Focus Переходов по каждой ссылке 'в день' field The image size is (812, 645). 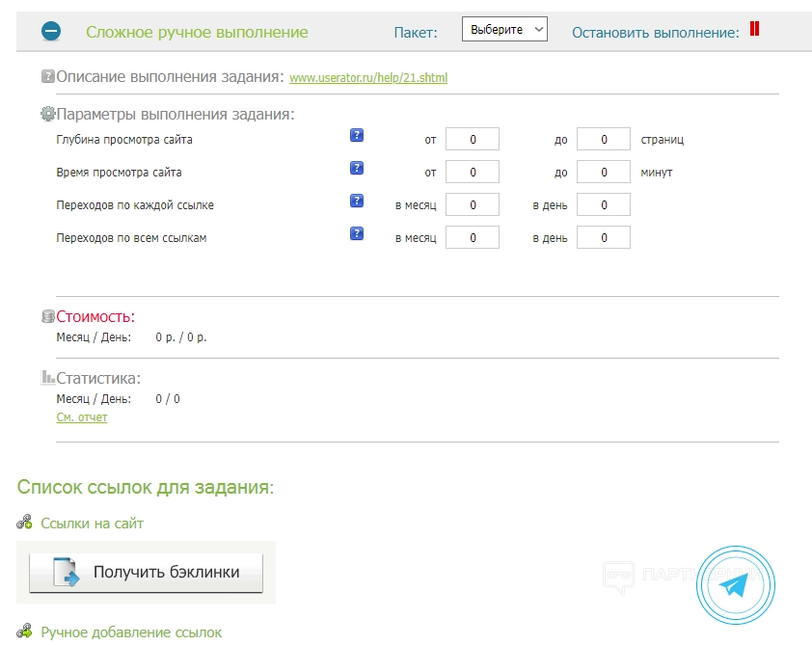(x=604, y=204)
